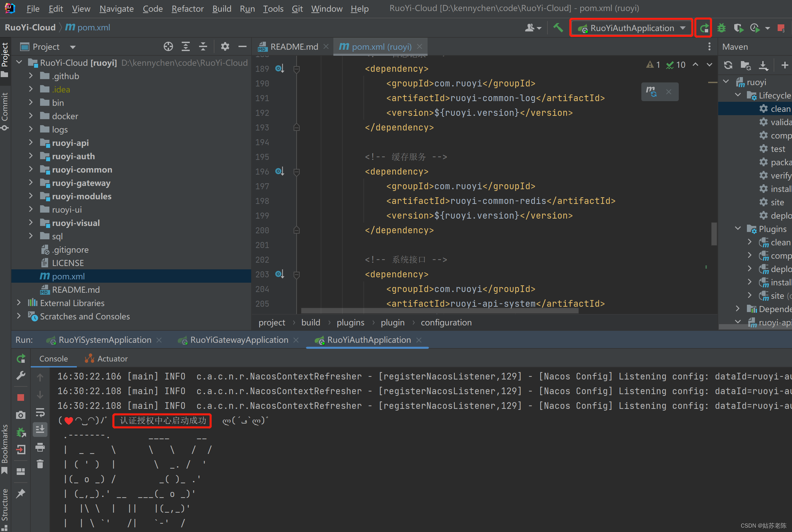Clear console with trash icon
This screenshot has width=792, height=532.
click(x=40, y=464)
